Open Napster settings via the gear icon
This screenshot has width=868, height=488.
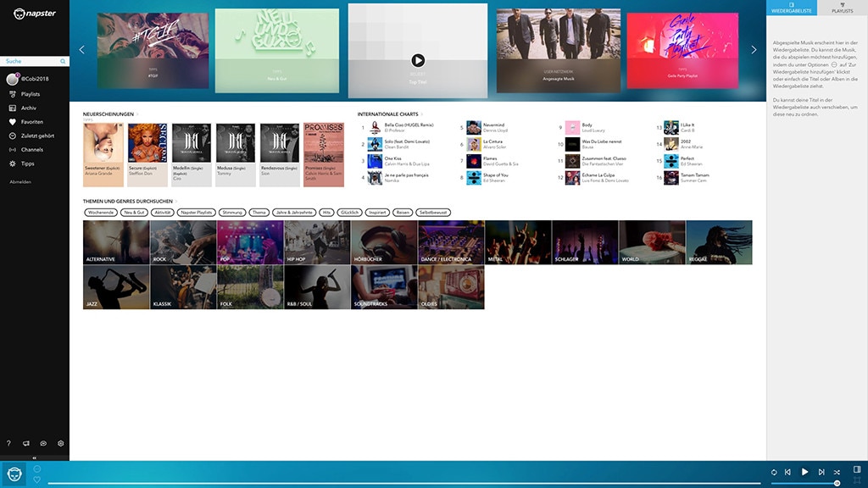[x=60, y=443]
